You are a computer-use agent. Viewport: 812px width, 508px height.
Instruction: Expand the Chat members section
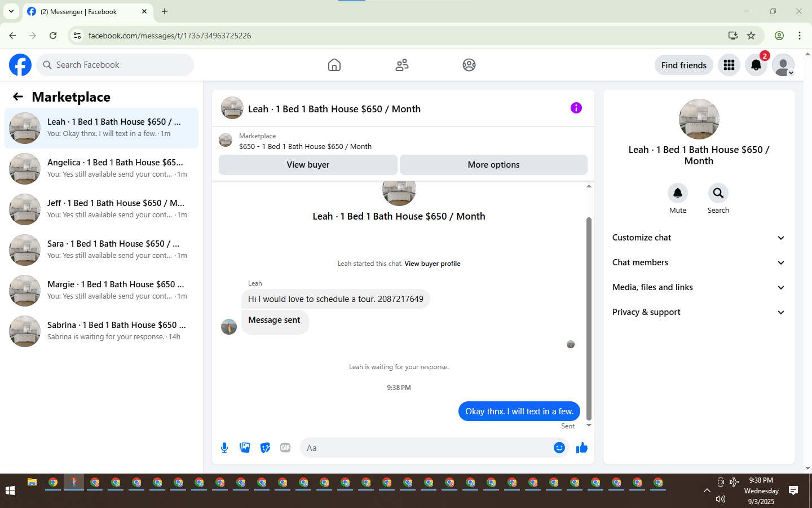tap(699, 262)
